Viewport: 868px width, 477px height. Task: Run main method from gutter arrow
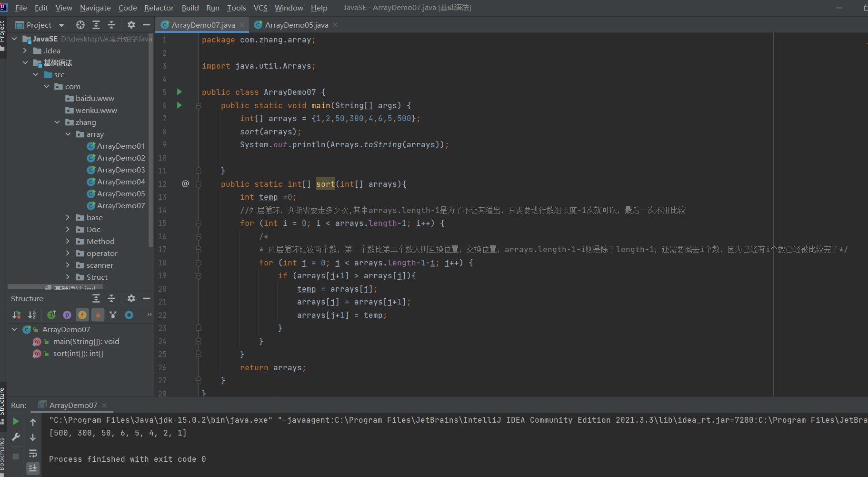pos(180,105)
